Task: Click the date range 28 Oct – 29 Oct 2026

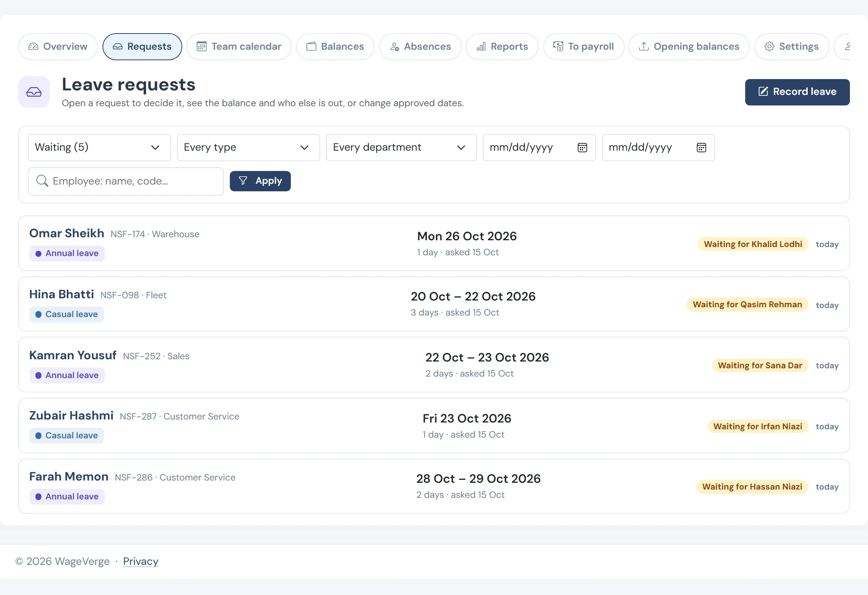Action: click(x=478, y=479)
